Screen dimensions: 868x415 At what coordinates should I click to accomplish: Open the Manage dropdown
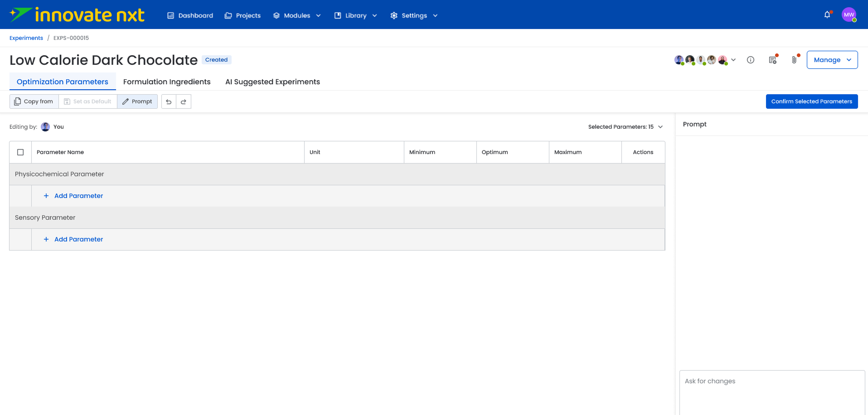832,59
